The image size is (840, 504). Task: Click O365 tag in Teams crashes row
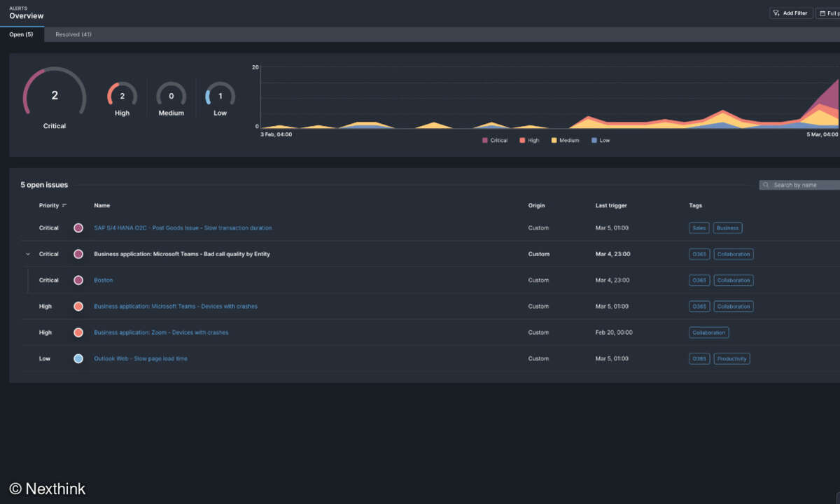pos(699,307)
